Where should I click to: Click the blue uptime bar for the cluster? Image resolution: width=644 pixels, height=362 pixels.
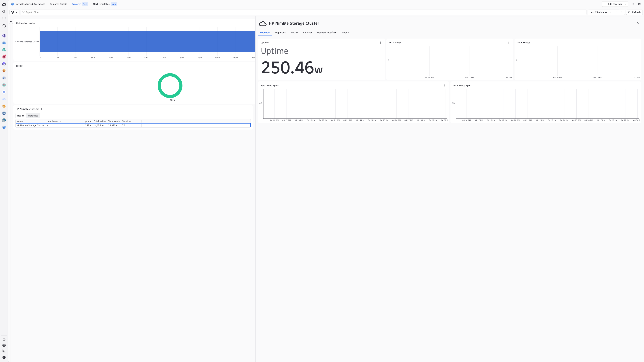(x=147, y=41)
